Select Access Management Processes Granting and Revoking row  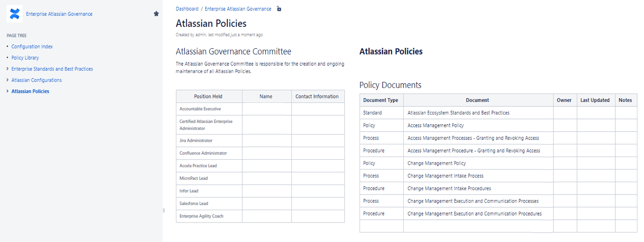[498, 138]
